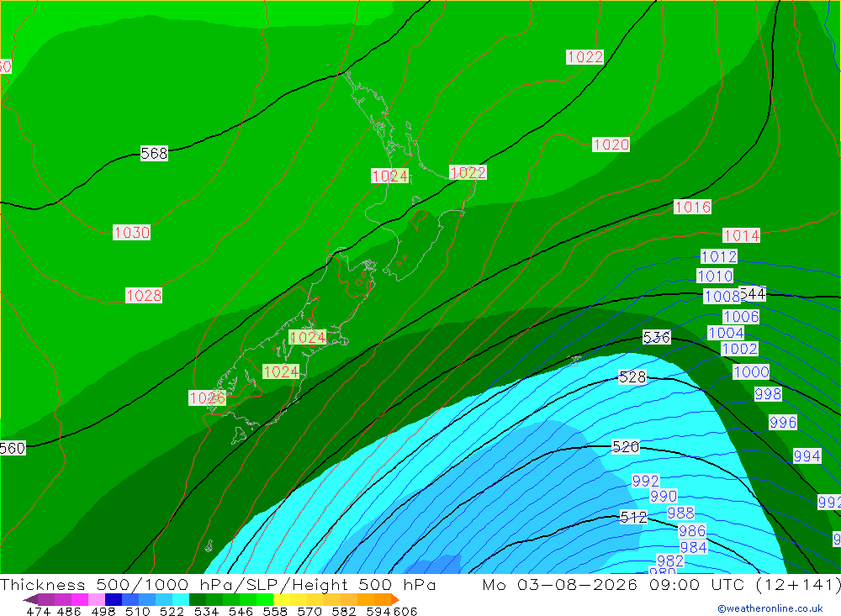Click the 1016 isobar label
Viewport: 841px width, 616px height.
pos(692,207)
